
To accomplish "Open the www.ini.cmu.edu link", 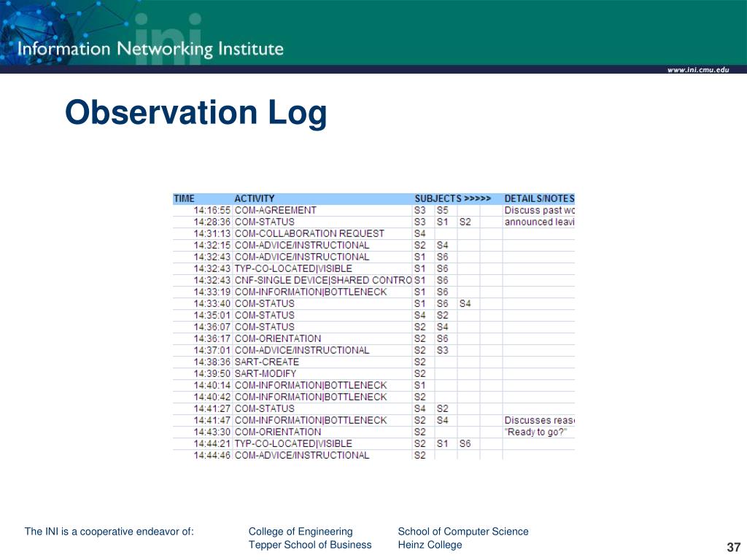I will [x=698, y=69].
